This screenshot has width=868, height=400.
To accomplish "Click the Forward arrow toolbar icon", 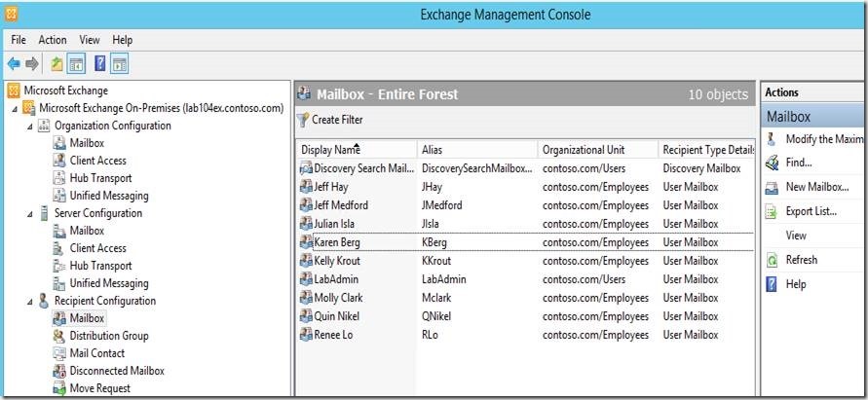I will point(32,64).
